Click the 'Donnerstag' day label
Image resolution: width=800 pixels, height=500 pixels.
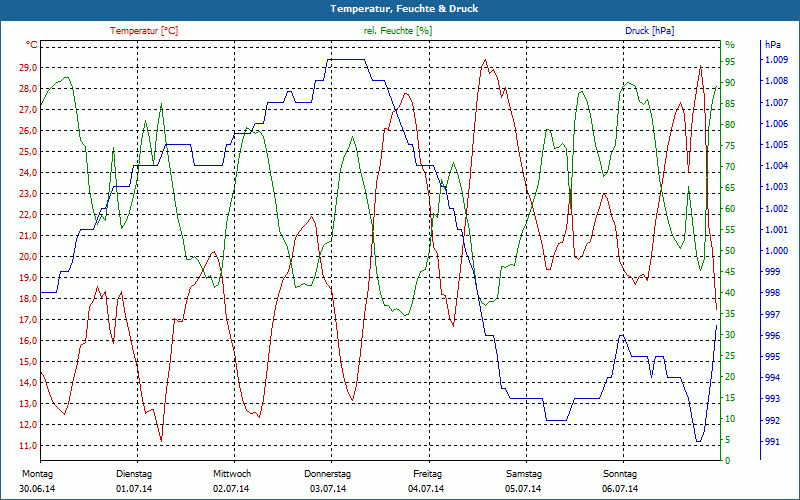coord(328,474)
